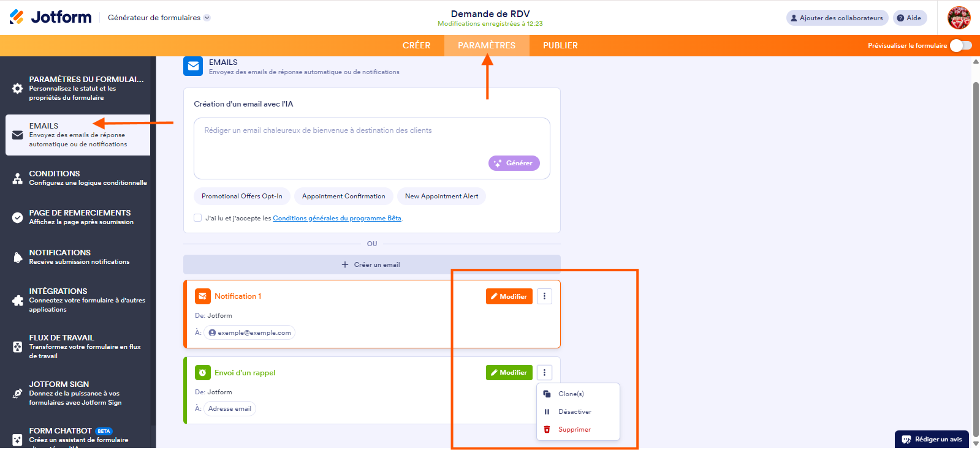Image resolution: width=980 pixels, height=450 pixels.
Task: Check the Beta terms acceptance checkbox
Action: pyautogui.click(x=197, y=217)
